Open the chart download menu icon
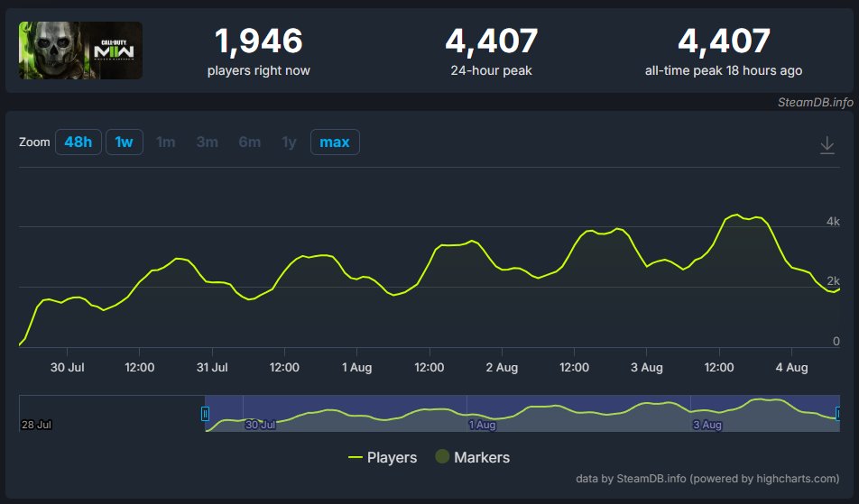Viewport: 859px width, 504px height. [827, 145]
